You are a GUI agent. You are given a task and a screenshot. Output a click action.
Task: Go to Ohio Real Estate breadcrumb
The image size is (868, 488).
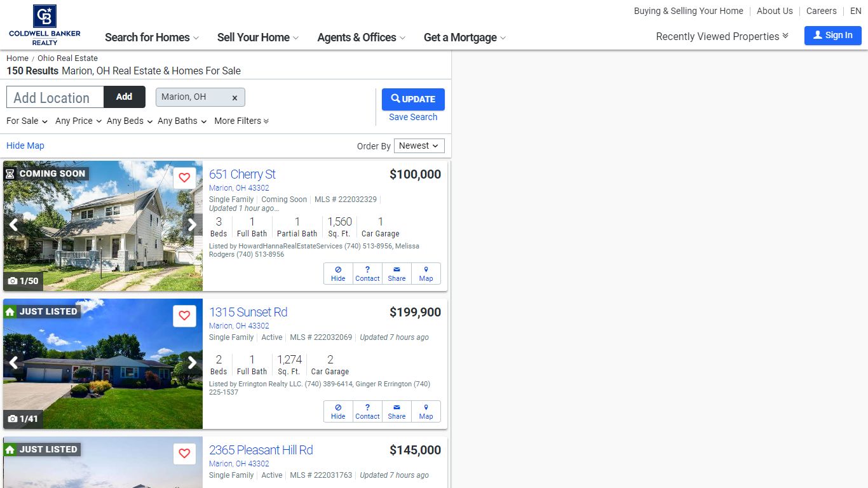tap(67, 58)
